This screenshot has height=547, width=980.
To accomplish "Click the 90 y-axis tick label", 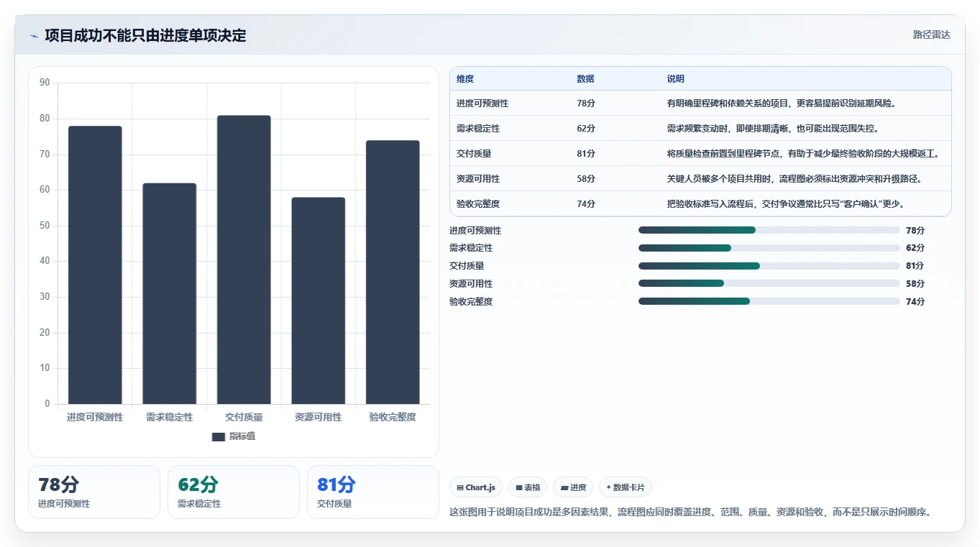I will [45, 83].
